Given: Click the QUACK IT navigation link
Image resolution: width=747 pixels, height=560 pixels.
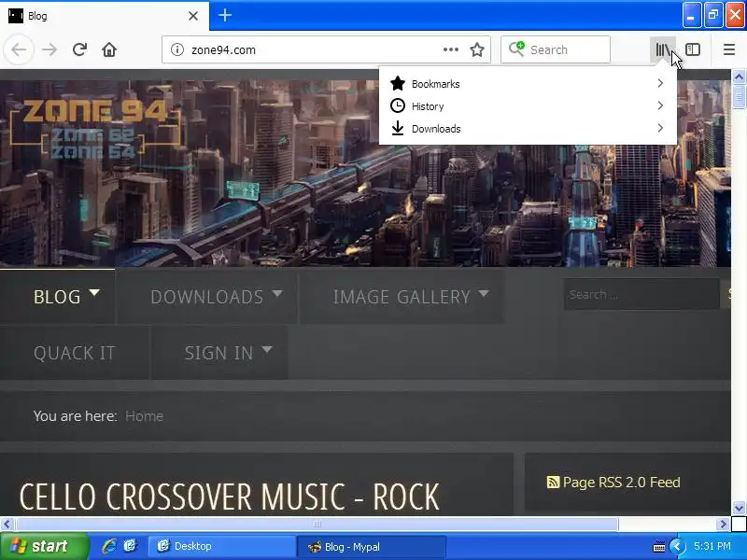Looking at the screenshot, I should [75, 353].
